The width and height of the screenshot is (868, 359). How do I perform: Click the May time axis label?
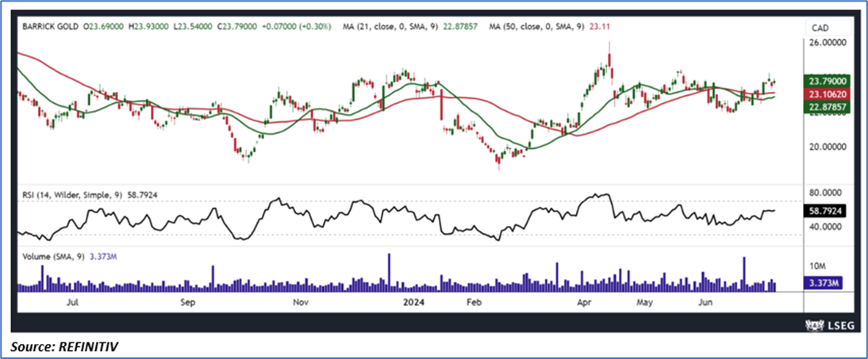point(644,303)
